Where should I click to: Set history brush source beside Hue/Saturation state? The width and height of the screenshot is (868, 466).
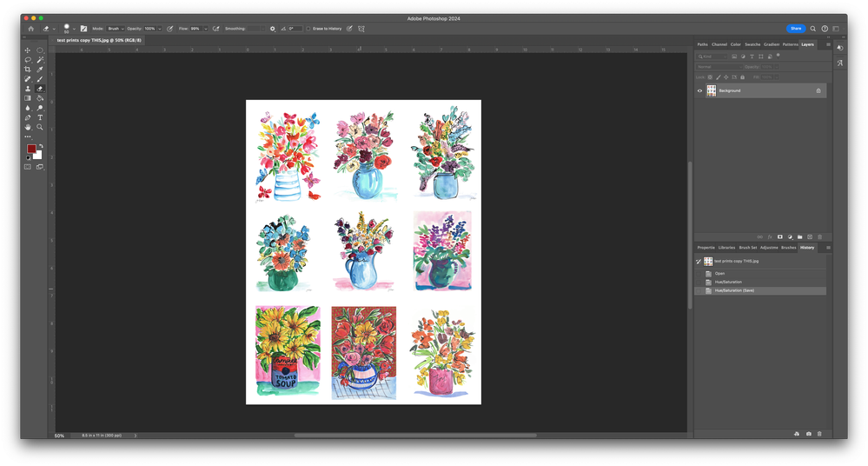[x=699, y=282]
